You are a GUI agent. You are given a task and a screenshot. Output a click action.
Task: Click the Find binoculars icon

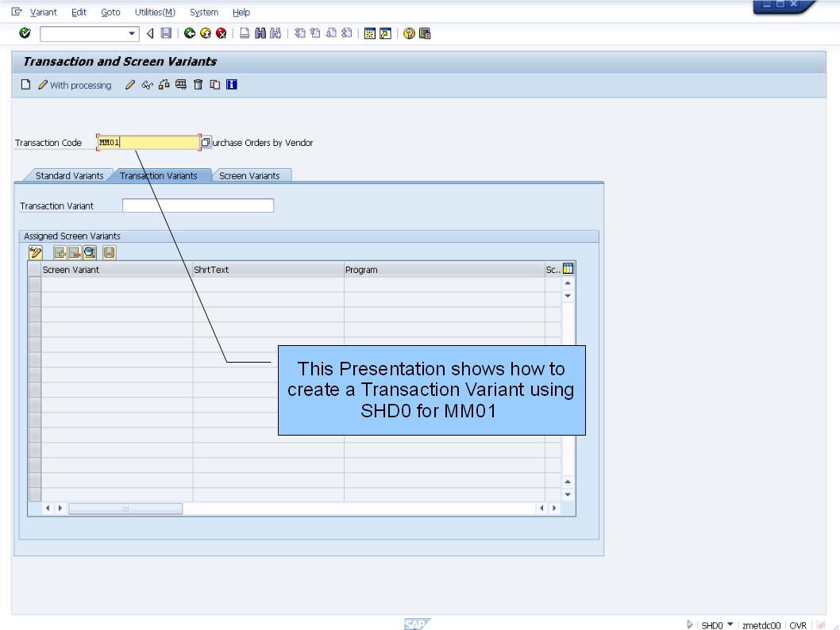pos(260,33)
